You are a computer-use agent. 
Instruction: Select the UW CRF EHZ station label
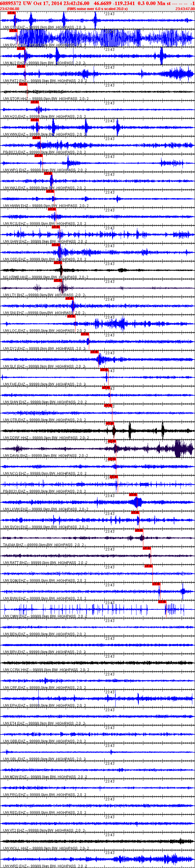click(x=45, y=688)
